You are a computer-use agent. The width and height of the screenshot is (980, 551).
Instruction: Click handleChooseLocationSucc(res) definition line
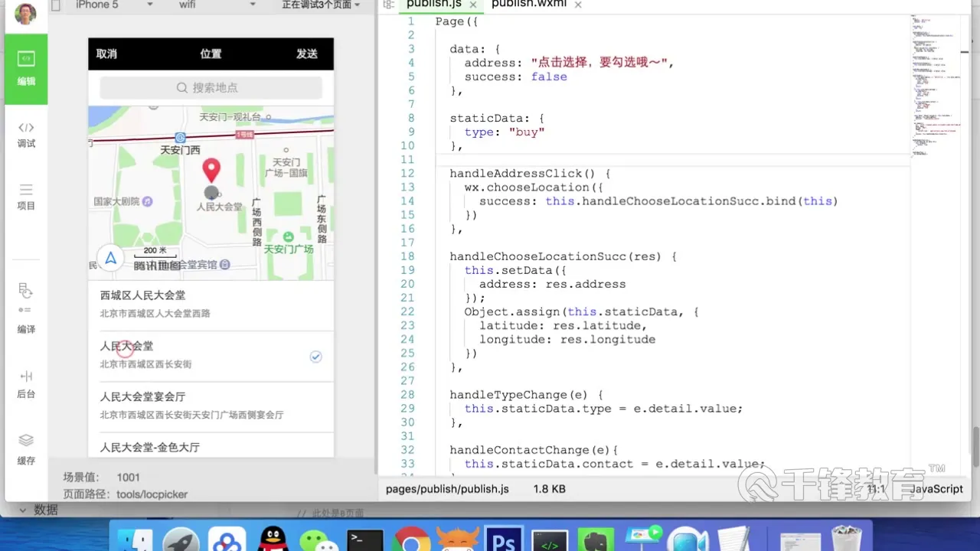click(563, 256)
